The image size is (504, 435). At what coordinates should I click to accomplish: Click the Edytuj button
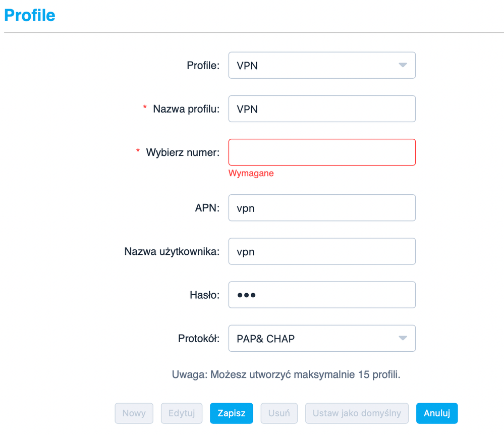(x=182, y=413)
